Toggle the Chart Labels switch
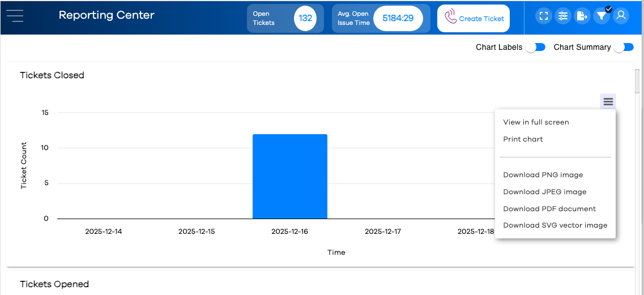644x295 pixels. [536, 47]
